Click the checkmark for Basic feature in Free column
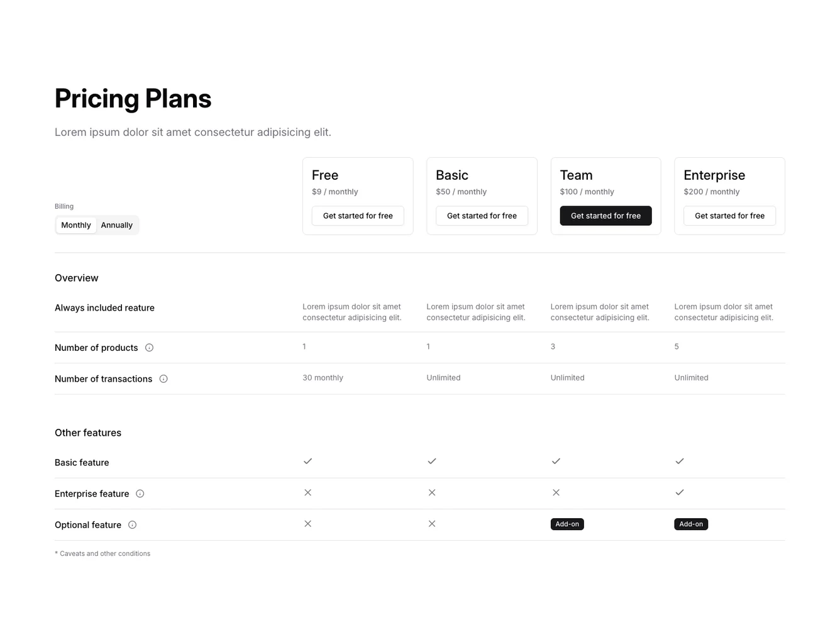This screenshot has height=630, width=840. [307, 461]
